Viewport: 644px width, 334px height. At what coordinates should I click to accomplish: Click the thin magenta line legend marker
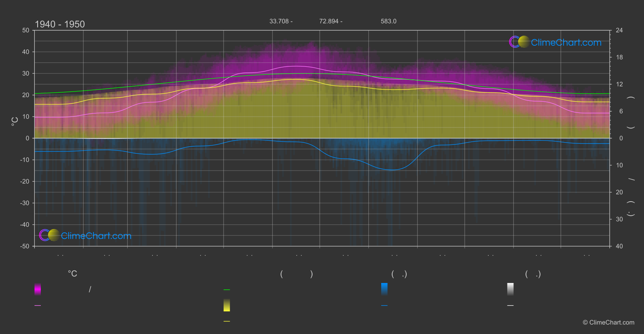pyautogui.click(x=38, y=306)
